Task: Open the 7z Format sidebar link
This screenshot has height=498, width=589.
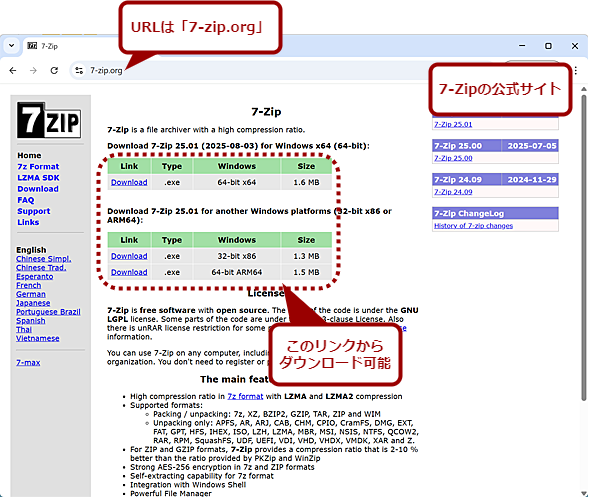Action: [x=38, y=166]
